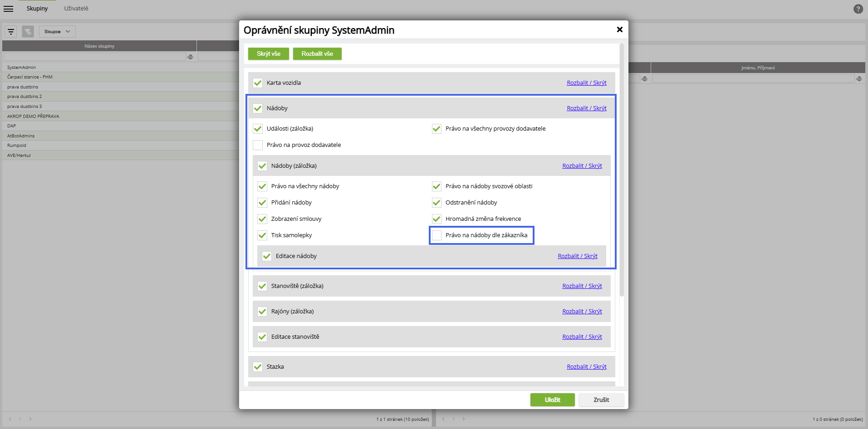Uncheck Tisk samolepky permission

262,235
